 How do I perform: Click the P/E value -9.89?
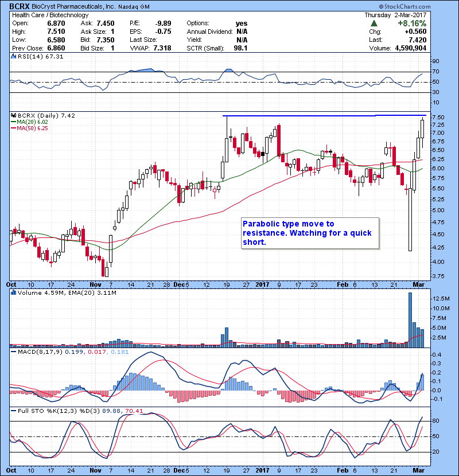(x=163, y=24)
